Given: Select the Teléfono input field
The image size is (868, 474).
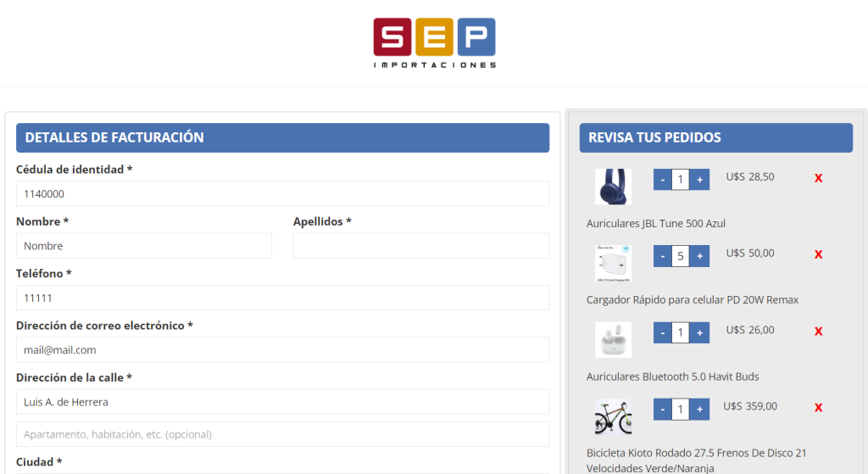Looking at the screenshot, I should click(282, 298).
